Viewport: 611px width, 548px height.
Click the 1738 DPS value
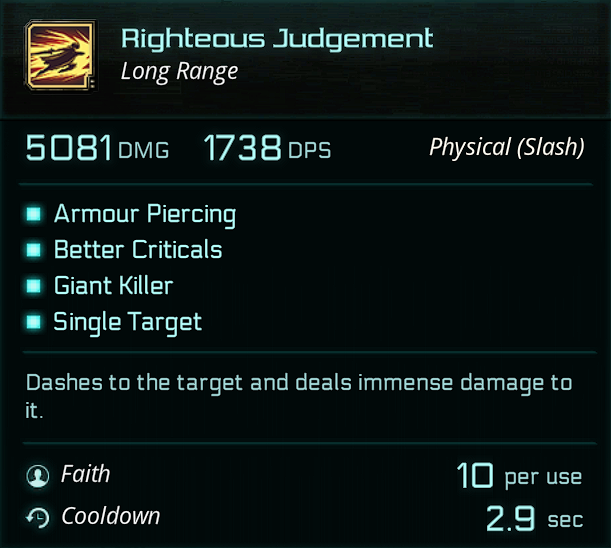point(266,149)
